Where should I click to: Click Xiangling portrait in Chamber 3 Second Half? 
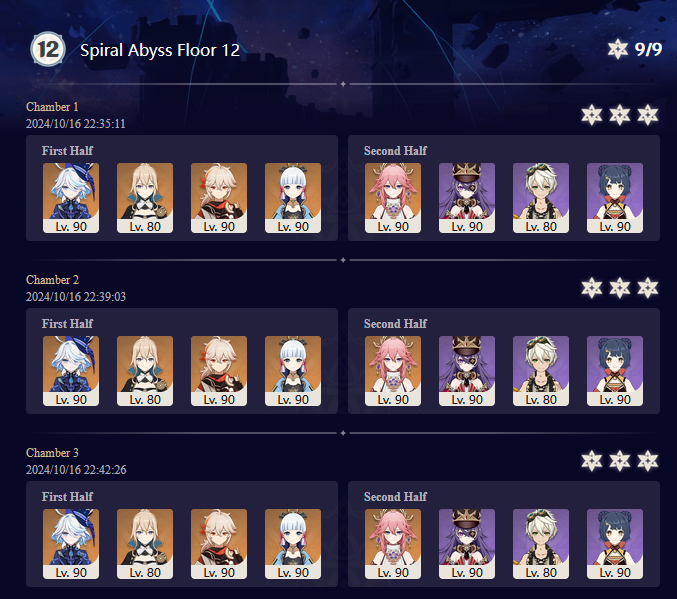click(615, 544)
